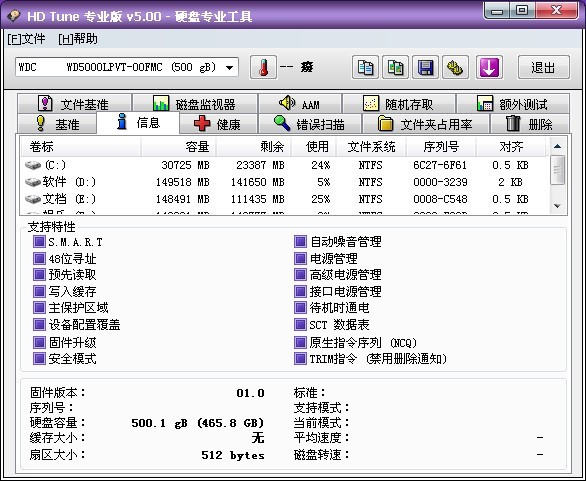Click the 512 bytes sector size value
Screen dimensions: 586x481
click(233, 455)
